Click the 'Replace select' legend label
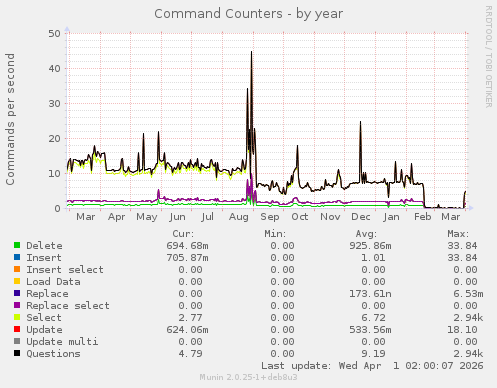 (68, 306)
